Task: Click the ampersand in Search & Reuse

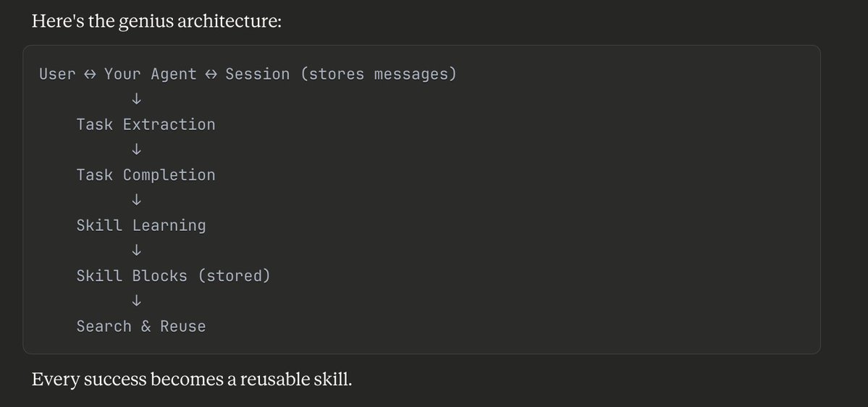Action: pos(146,327)
